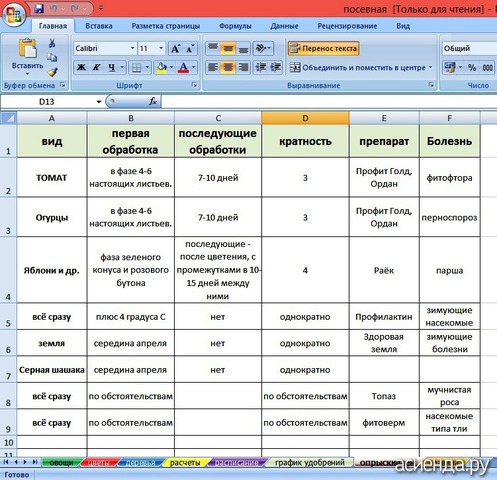This screenshot has height=480, width=497.
Task: Activate the Format Painter brush
Action: click(52, 72)
